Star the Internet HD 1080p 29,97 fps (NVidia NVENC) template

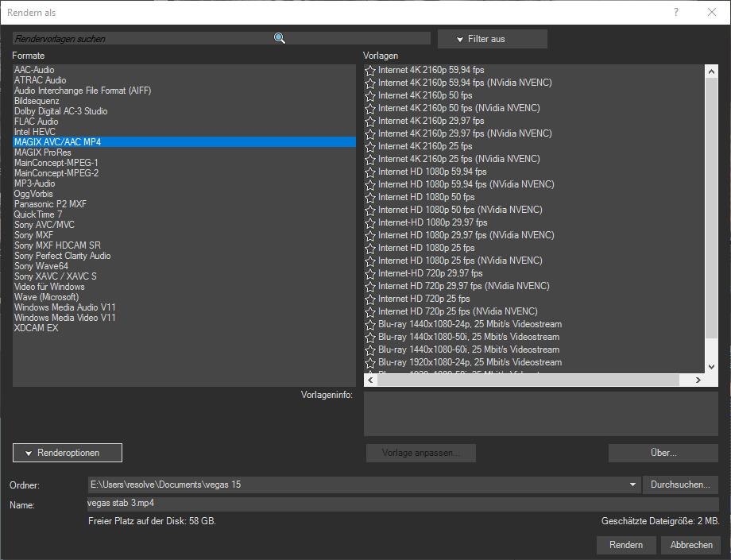(x=370, y=236)
